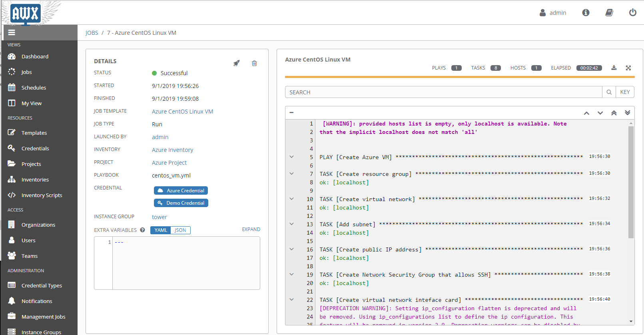Image resolution: width=644 pixels, height=335 pixels.
Task: Expand output to full screen
Action: (628, 68)
